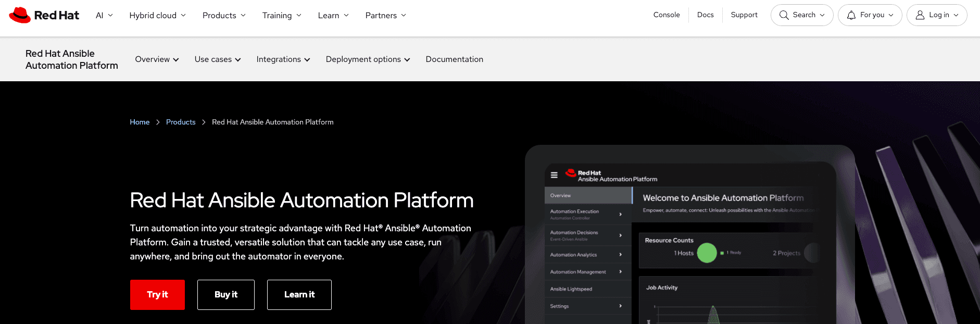Screen dimensions: 980x324
Task: Open the Overview subnav dropdown
Action: (157, 59)
